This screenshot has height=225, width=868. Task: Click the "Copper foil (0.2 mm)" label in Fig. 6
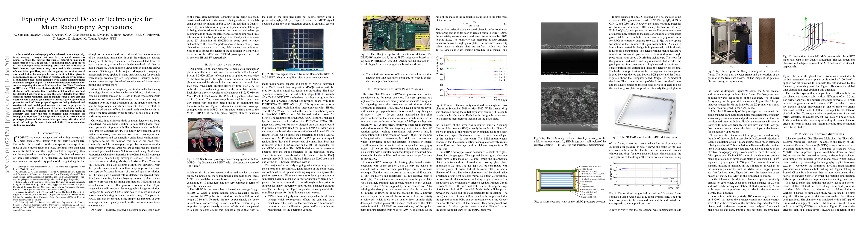[589, 197]
